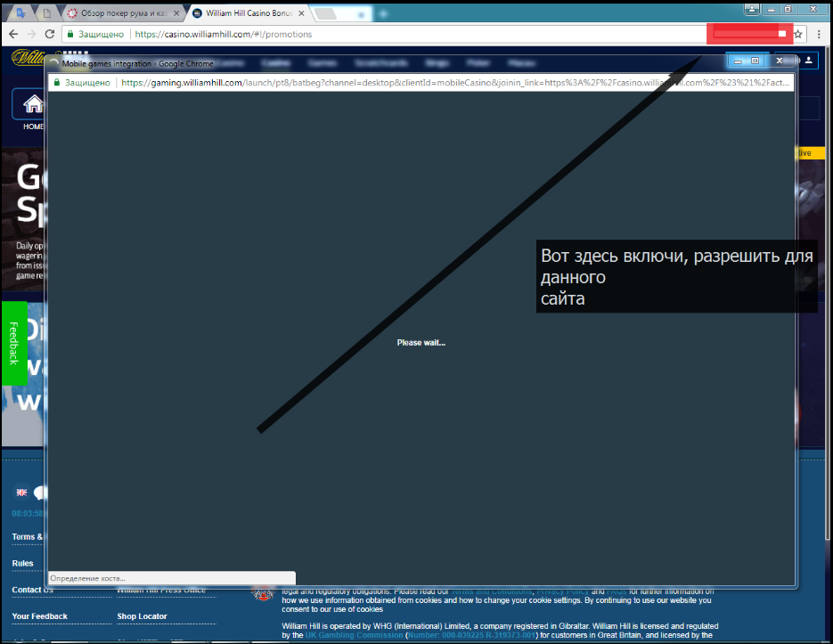Switch to the blank document tab

(46, 13)
